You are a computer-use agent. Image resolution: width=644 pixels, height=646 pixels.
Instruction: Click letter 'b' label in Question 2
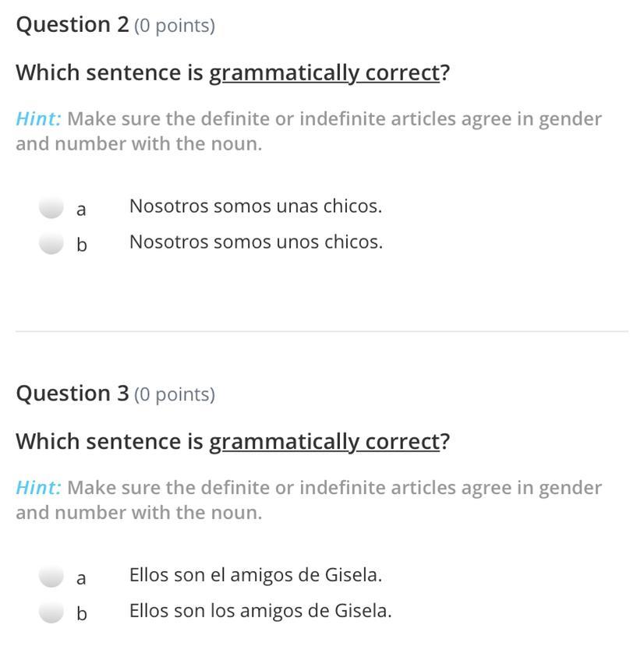pyautogui.click(x=82, y=245)
